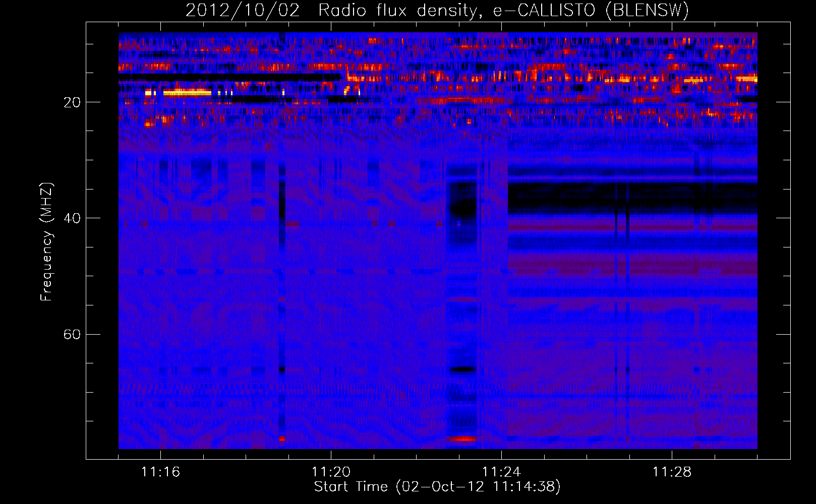Click the wide black band near 38 MHz after 11:24
The width and height of the screenshot is (816, 504).
tap(632, 198)
